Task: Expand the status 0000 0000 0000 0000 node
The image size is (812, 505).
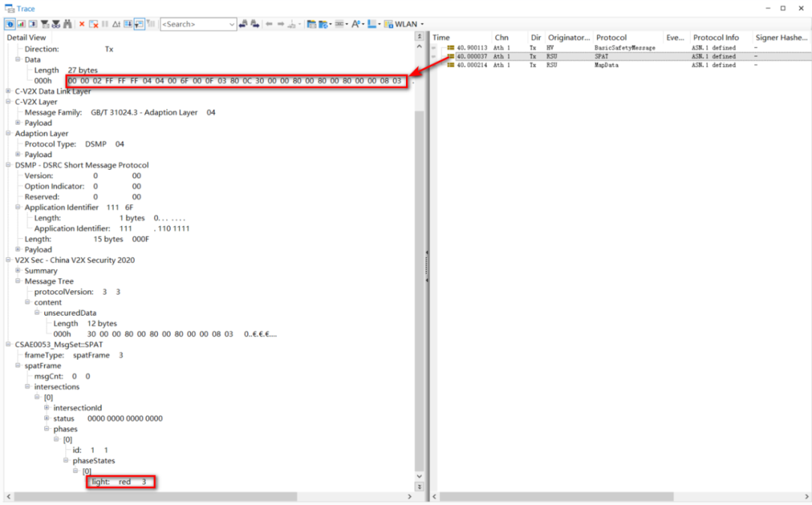Action: (x=47, y=418)
